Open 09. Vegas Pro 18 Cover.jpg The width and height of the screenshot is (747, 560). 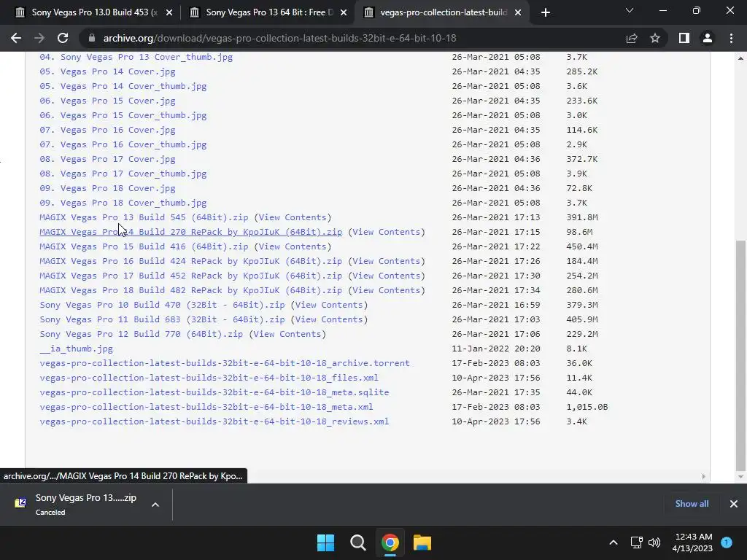click(x=107, y=188)
